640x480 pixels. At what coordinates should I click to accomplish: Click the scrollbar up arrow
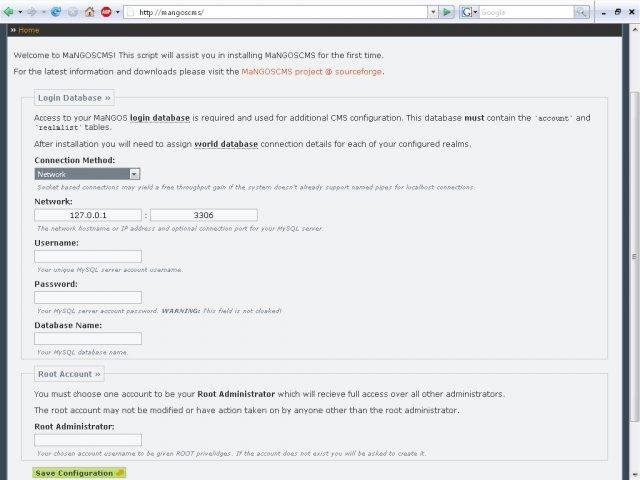coord(634,30)
